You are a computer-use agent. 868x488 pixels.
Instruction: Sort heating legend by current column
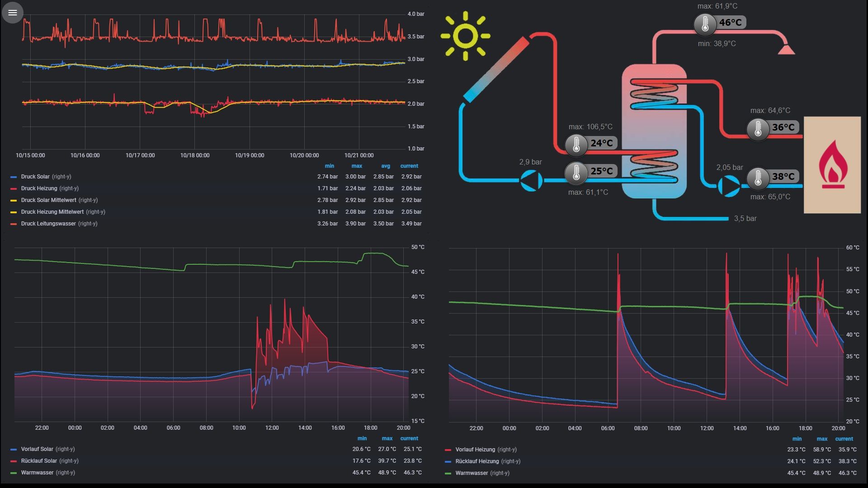pos(844,439)
